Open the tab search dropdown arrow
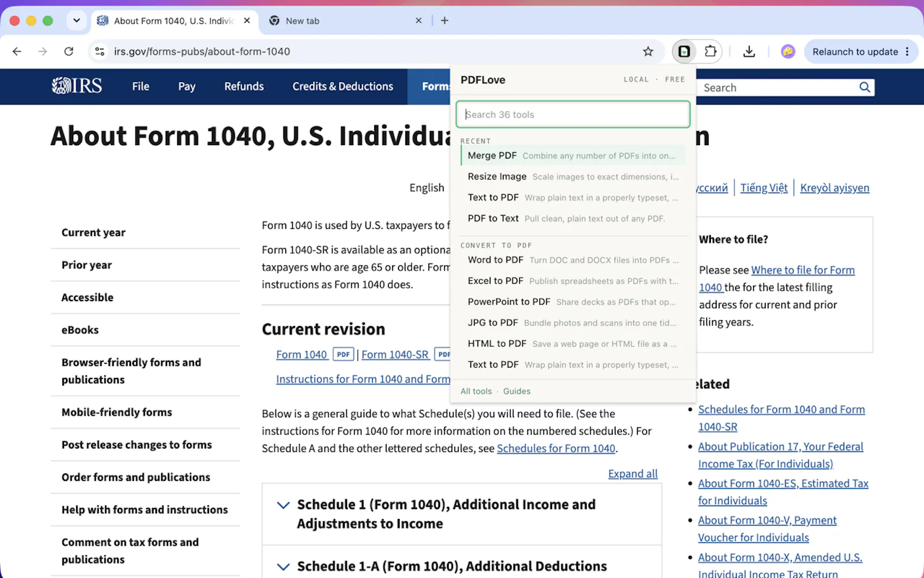Screen dimensions: 924x578 point(76,20)
